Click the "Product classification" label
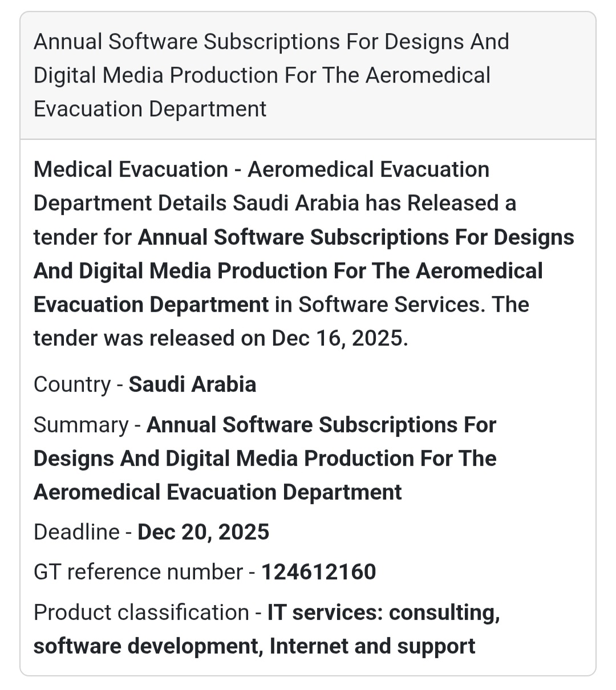Screen dimensions: 616x690 tap(141, 612)
